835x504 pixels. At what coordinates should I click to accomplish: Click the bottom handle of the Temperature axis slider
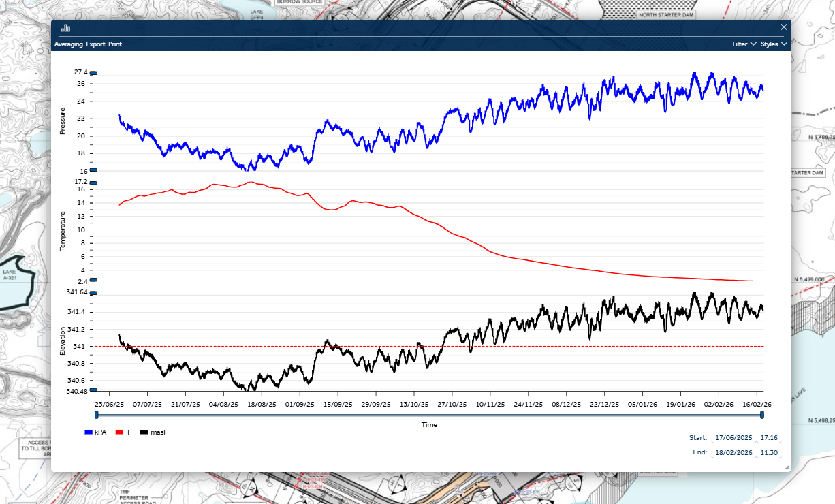click(94, 280)
